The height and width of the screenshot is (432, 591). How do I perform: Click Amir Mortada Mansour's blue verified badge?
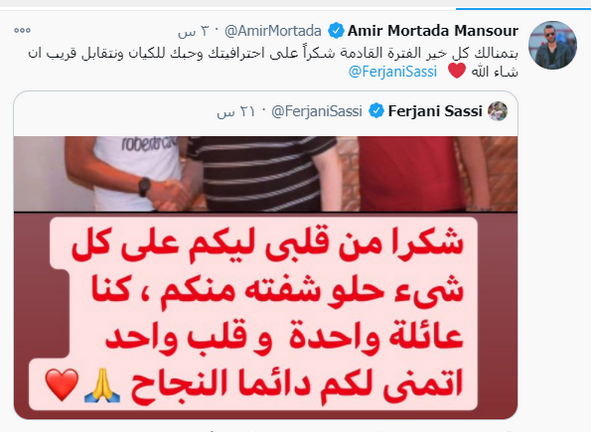tap(336, 31)
